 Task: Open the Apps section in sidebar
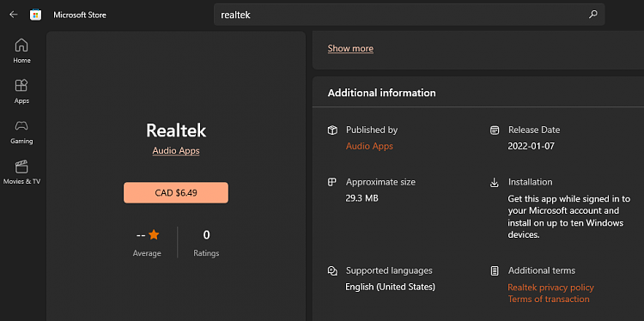tap(21, 92)
